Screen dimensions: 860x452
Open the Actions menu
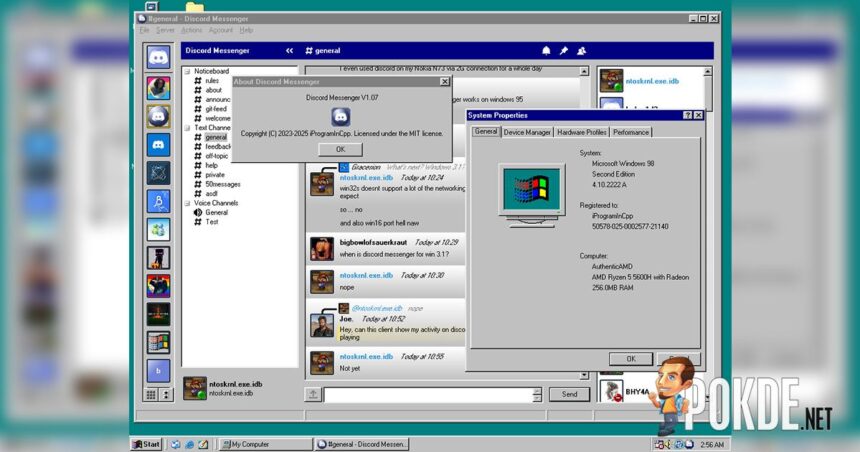(191, 30)
